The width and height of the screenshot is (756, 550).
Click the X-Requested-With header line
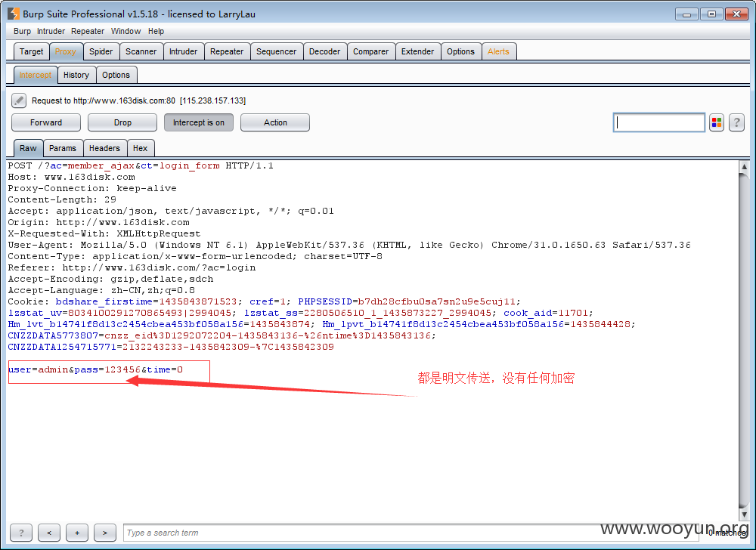pyautogui.click(x=104, y=233)
